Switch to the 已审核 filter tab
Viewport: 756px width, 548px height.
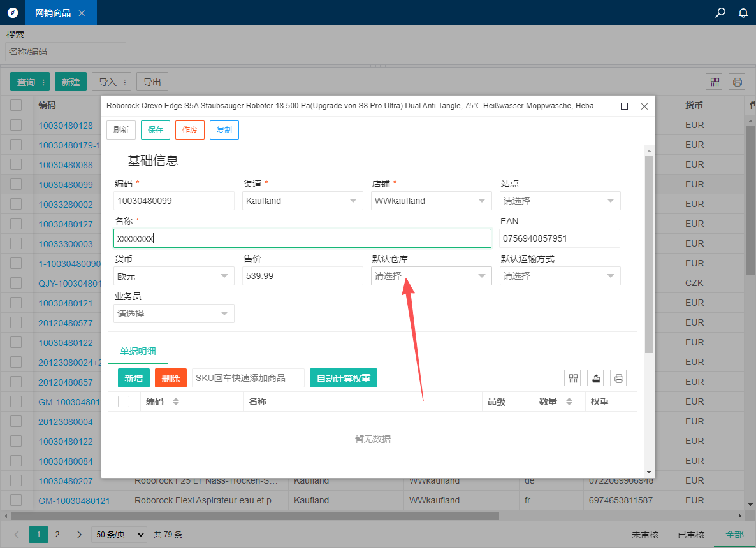point(691,535)
